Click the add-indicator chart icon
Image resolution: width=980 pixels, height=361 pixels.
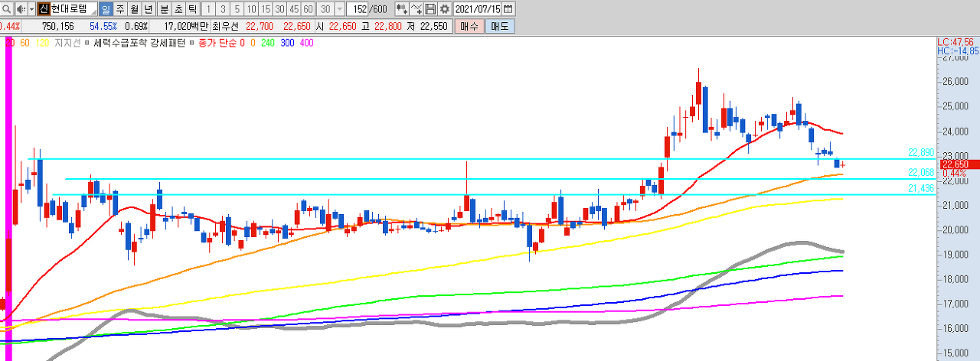tap(401, 9)
